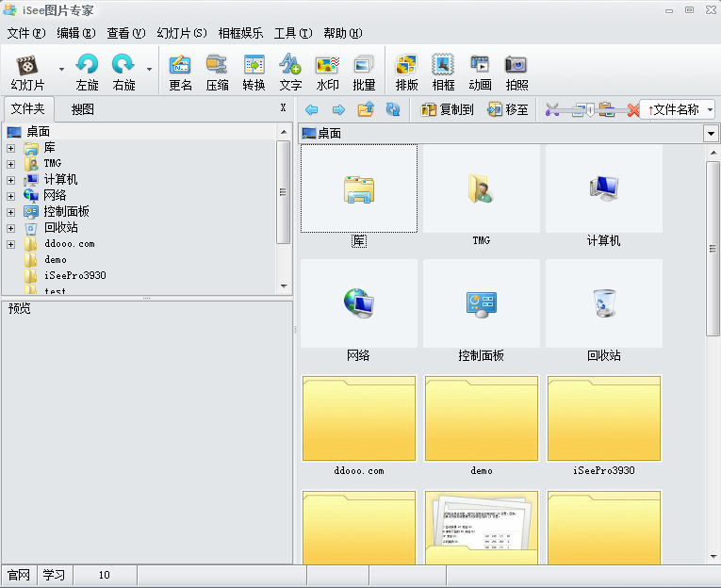Expand the ddooo.com tree node

click(x=10, y=245)
